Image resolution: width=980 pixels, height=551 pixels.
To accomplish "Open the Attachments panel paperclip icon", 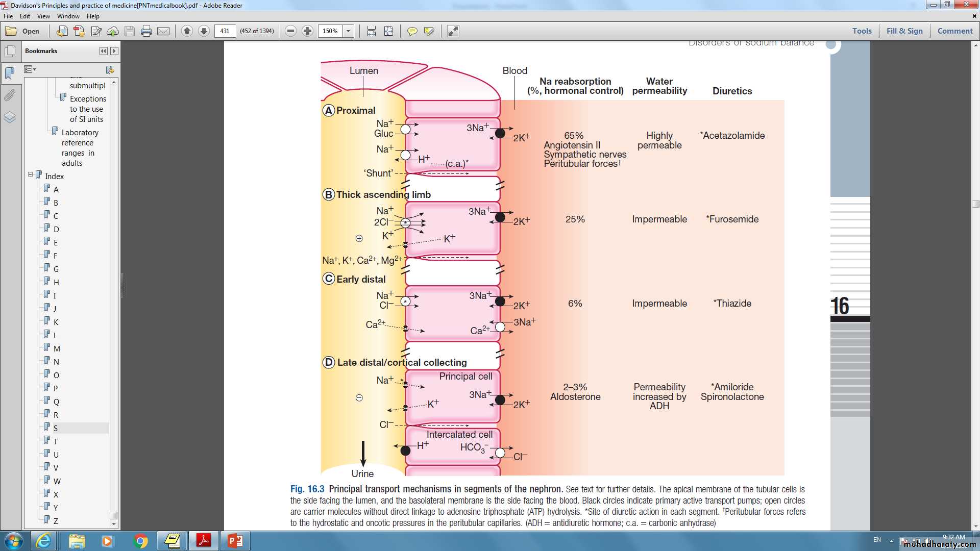I will (x=10, y=95).
